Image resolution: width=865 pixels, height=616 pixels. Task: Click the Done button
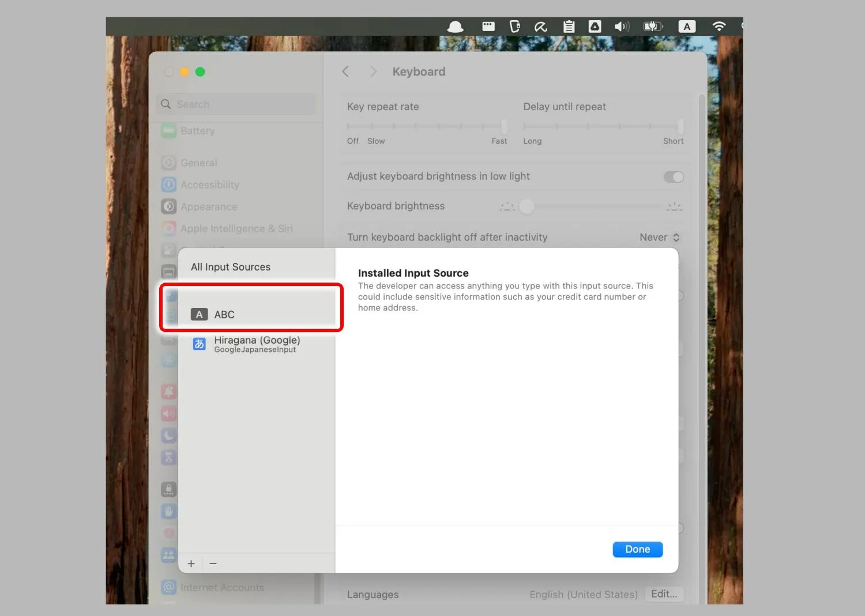click(637, 550)
